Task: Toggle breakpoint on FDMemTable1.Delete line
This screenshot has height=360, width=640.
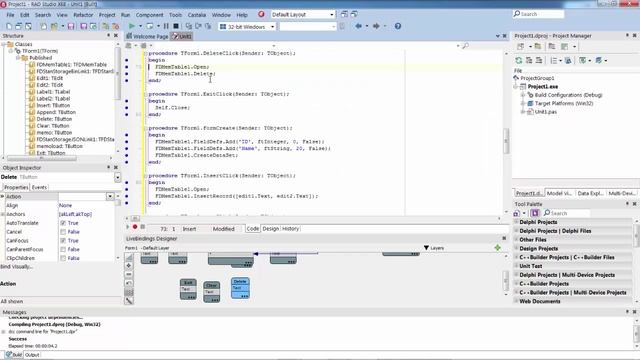Action: [x=127, y=74]
